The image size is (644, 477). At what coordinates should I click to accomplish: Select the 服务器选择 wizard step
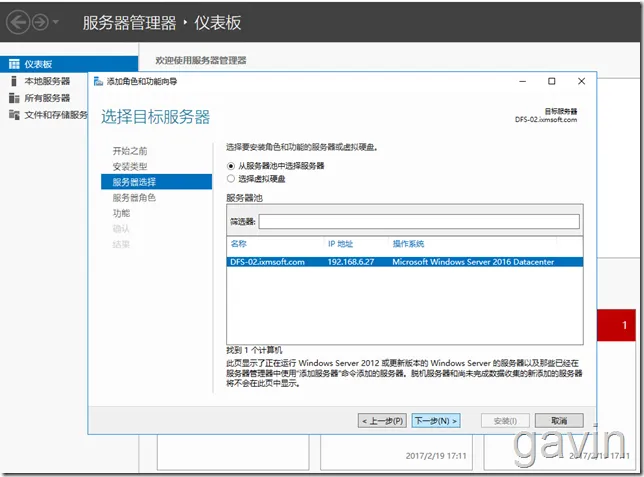(x=156, y=182)
